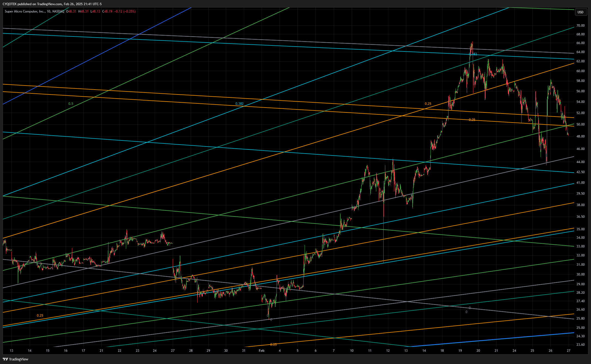Select the Super Micro Computer, Inc. symbol title
The height and width of the screenshot is (364, 591).
tap(25, 11)
